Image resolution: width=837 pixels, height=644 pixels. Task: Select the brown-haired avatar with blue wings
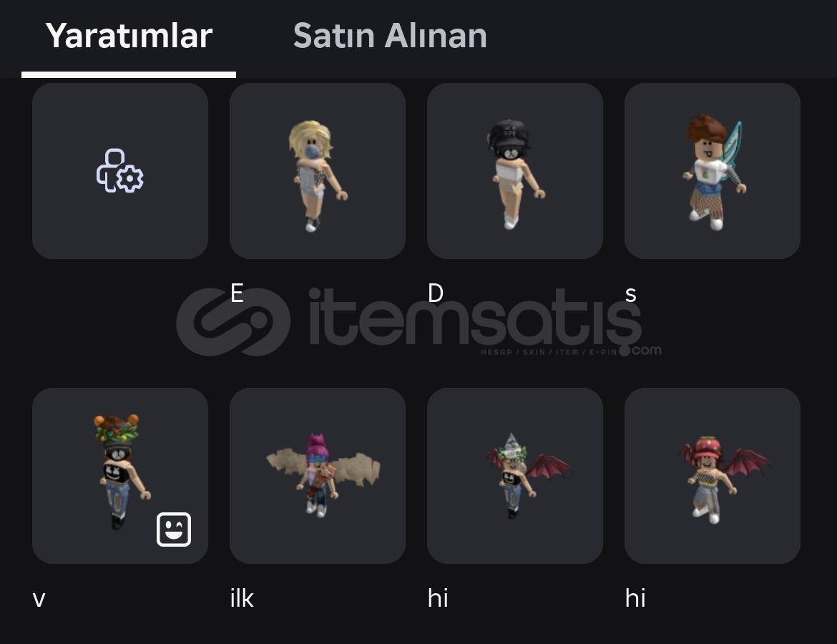(713, 171)
